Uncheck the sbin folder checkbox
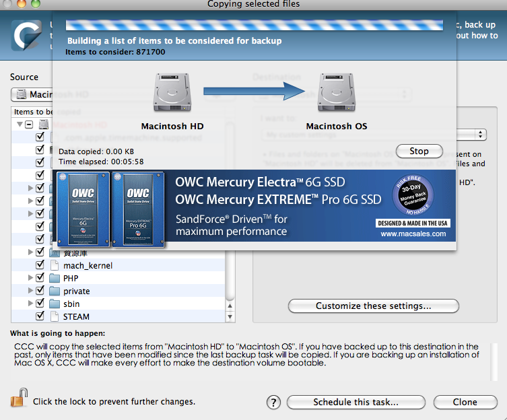Screen dimensions: 507x420 pyautogui.click(x=40, y=303)
